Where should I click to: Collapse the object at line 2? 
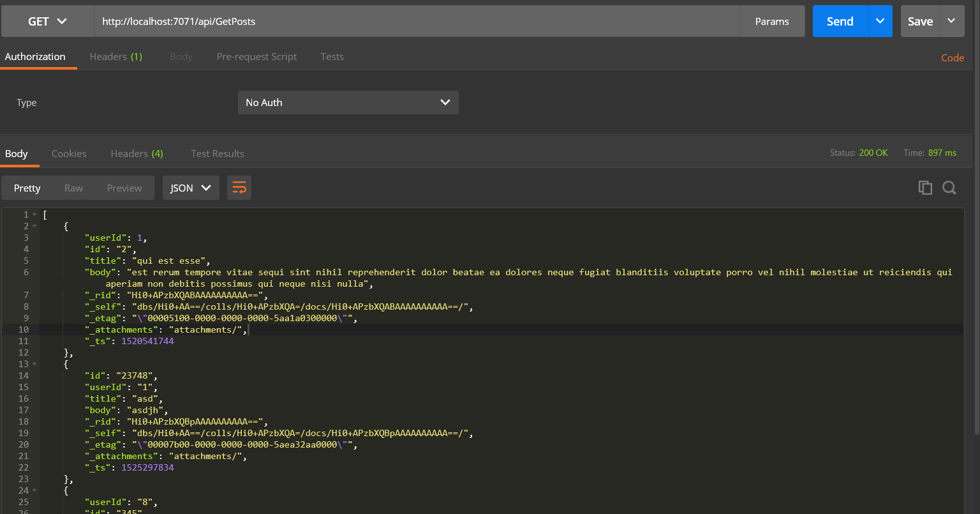click(x=34, y=226)
